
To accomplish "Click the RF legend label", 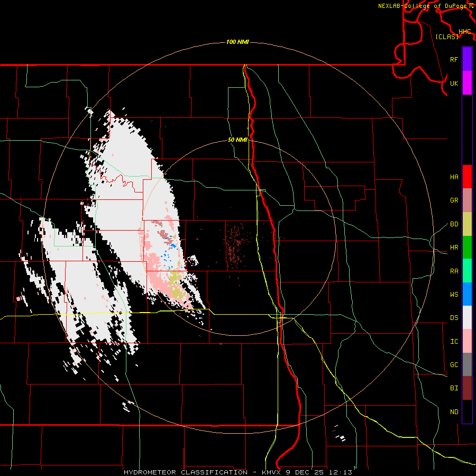I will [454, 59].
